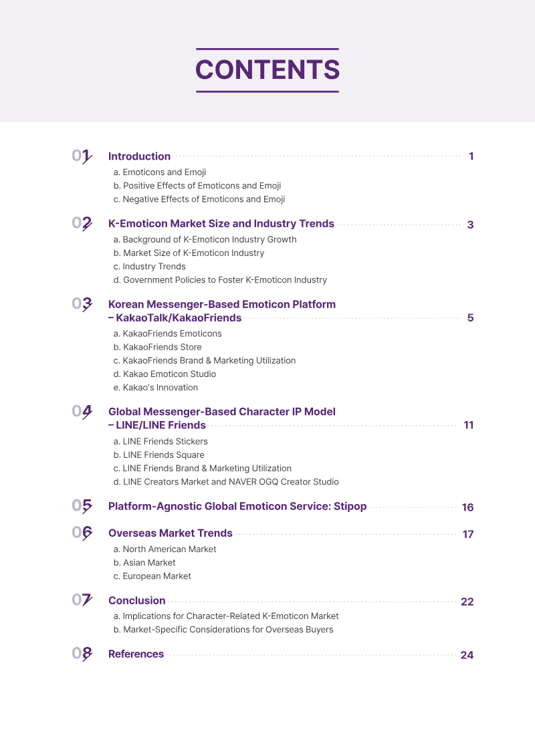The width and height of the screenshot is (535, 756).
Task: Click the 05 section number icon
Action: click(x=82, y=506)
